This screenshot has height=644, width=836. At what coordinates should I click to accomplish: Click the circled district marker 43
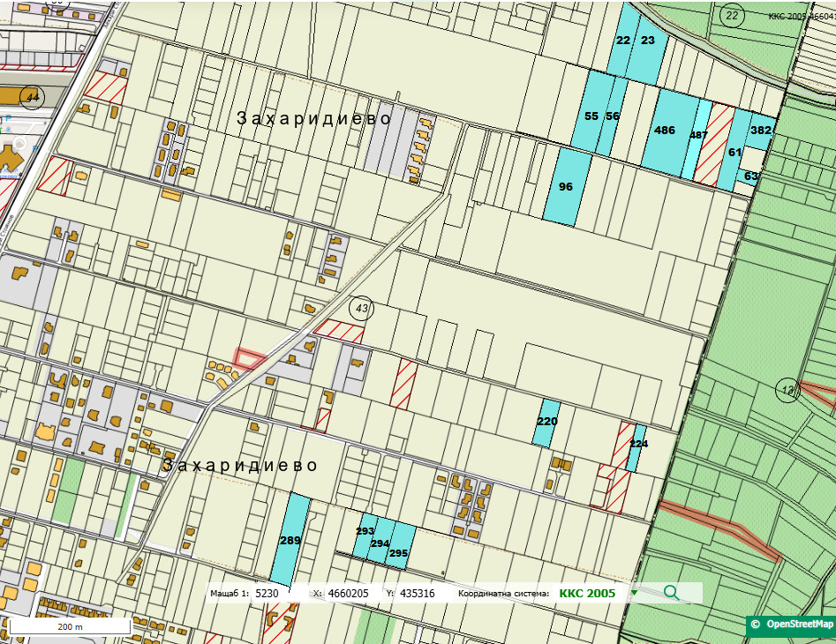(360, 308)
